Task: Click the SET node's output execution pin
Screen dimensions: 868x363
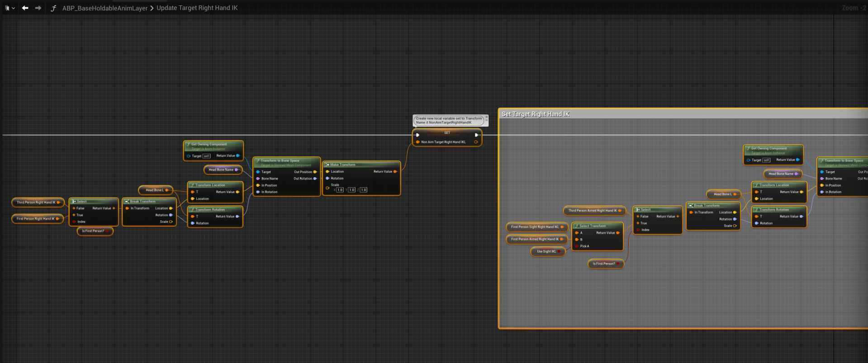Action: click(x=476, y=135)
